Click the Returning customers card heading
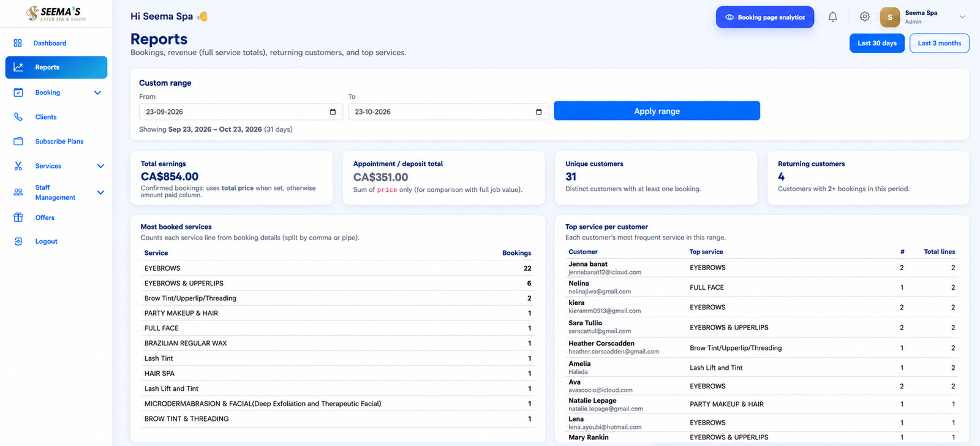 pos(812,164)
